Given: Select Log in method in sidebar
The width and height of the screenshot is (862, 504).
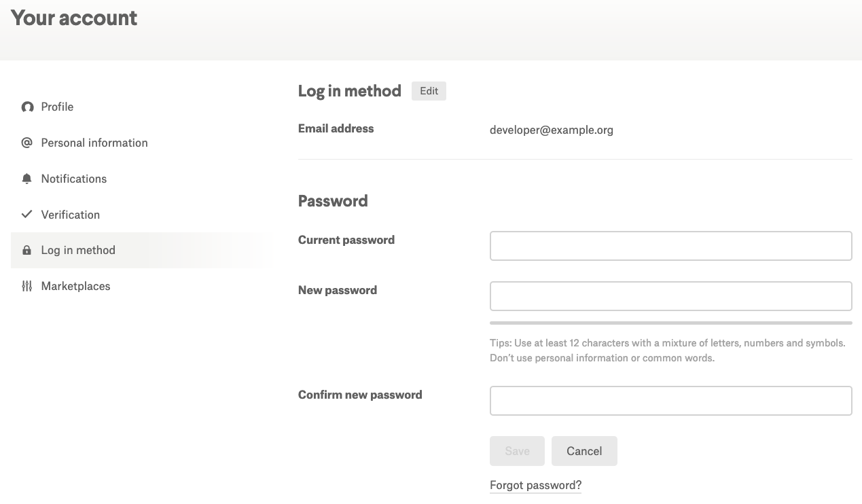Looking at the screenshot, I should 78,251.
